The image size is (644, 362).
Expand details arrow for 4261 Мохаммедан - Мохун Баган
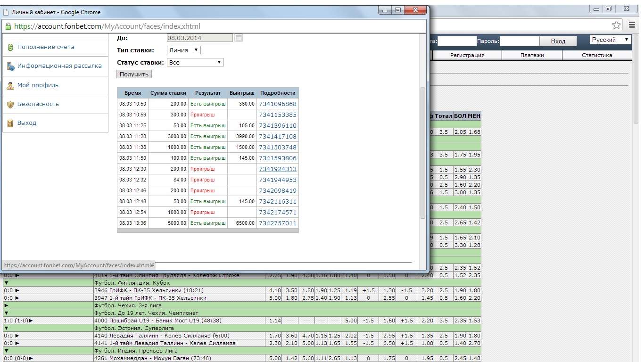(x=31, y=358)
